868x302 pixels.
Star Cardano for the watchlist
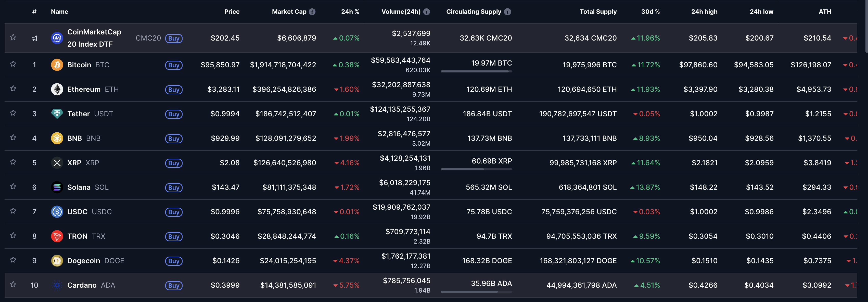tap(13, 284)
